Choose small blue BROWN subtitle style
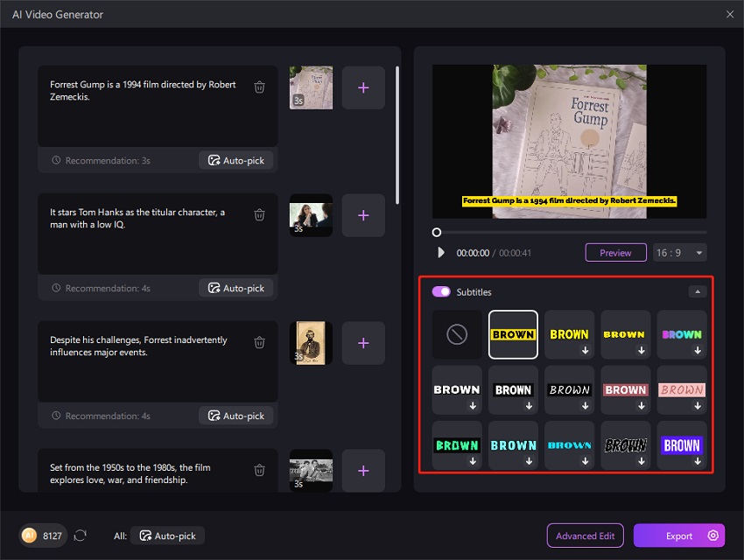Image resolution: width=744 pixels, height=560 pixels. point(570,445)
